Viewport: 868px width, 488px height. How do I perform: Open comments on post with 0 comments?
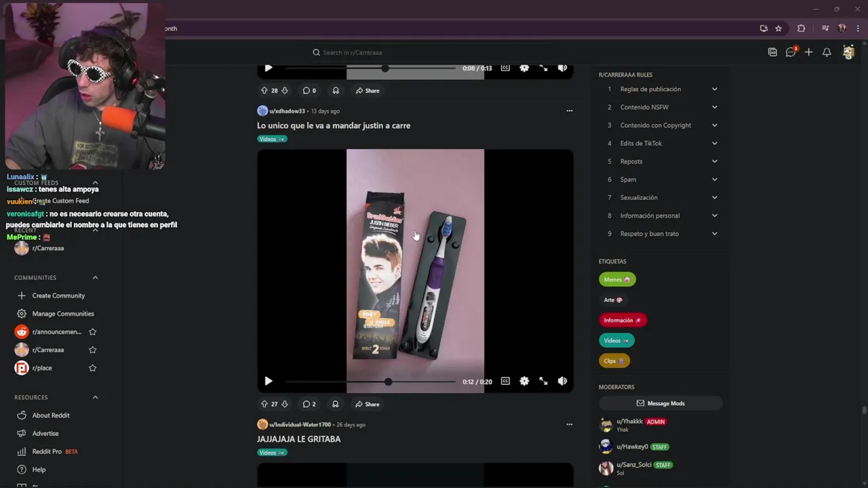(309, 90)
